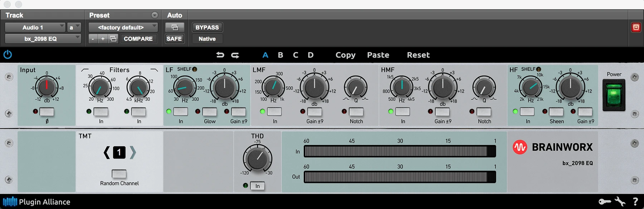
Task: Switch to settings bank D
Action: [x=311, y=55]
